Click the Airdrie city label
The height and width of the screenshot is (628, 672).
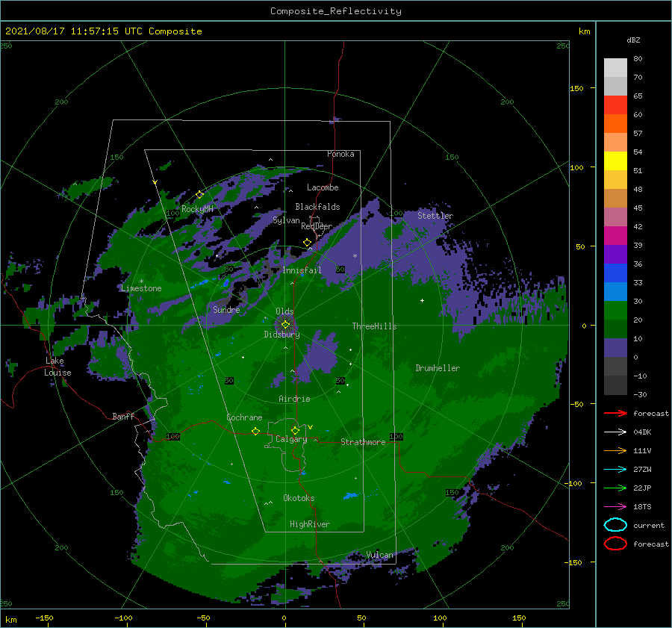294,399
